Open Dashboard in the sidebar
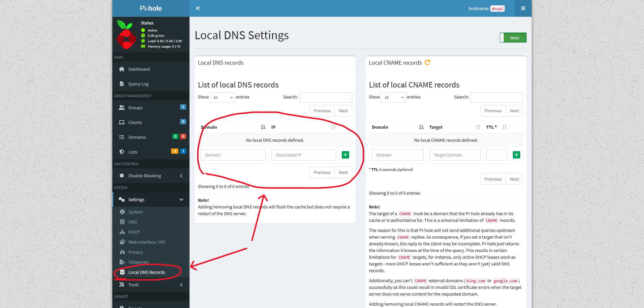644x308 pixels. 151,69
